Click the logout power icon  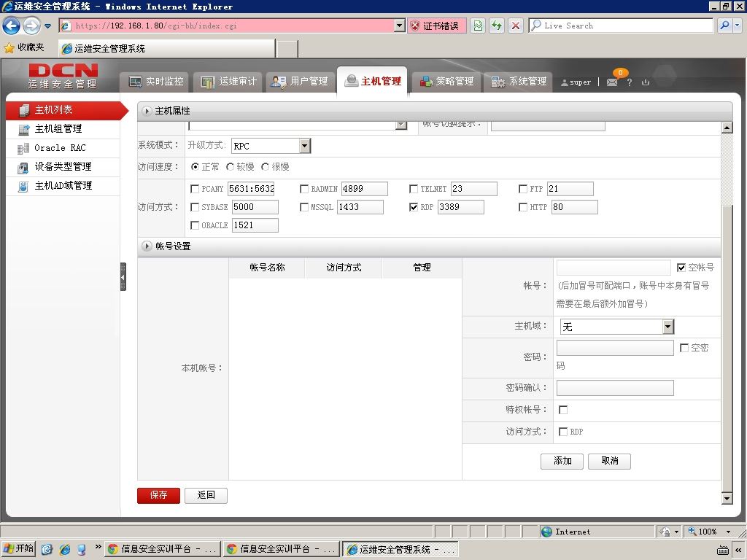[x=646, y=82]
